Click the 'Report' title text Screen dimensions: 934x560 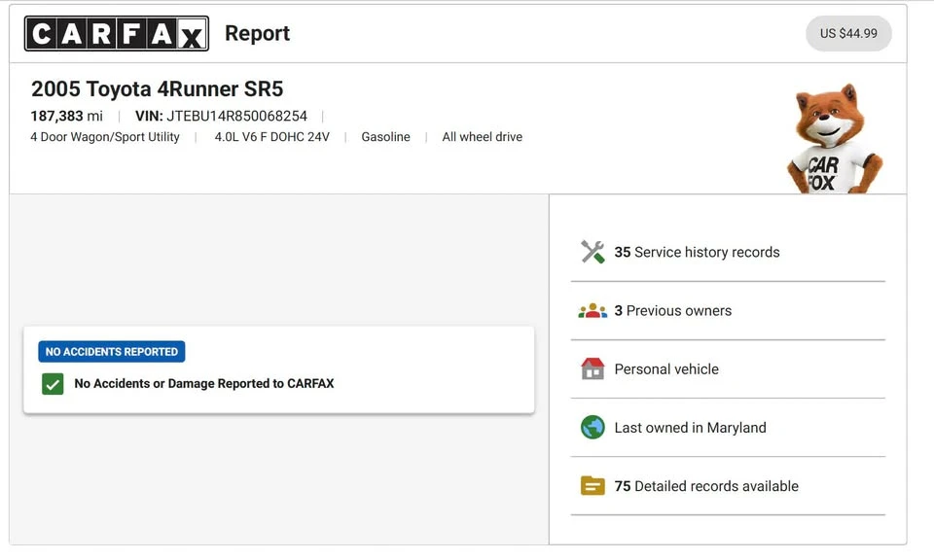(x=257, y=33)
